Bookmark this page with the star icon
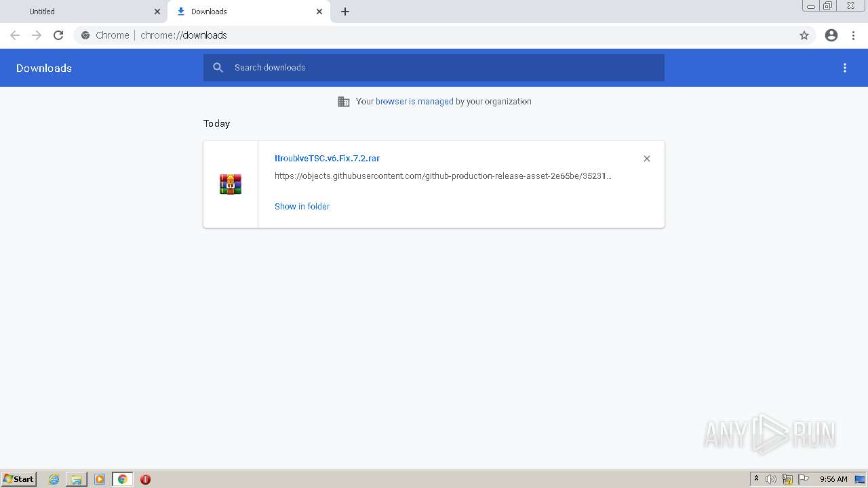This screenshot has height=488, width=868. 804,35
